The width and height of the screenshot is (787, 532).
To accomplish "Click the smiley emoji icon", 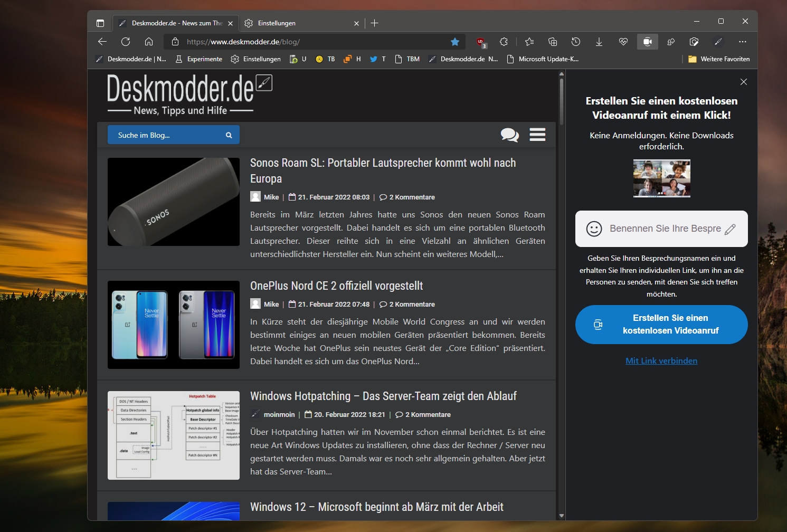I will click(x=594, y=229).
